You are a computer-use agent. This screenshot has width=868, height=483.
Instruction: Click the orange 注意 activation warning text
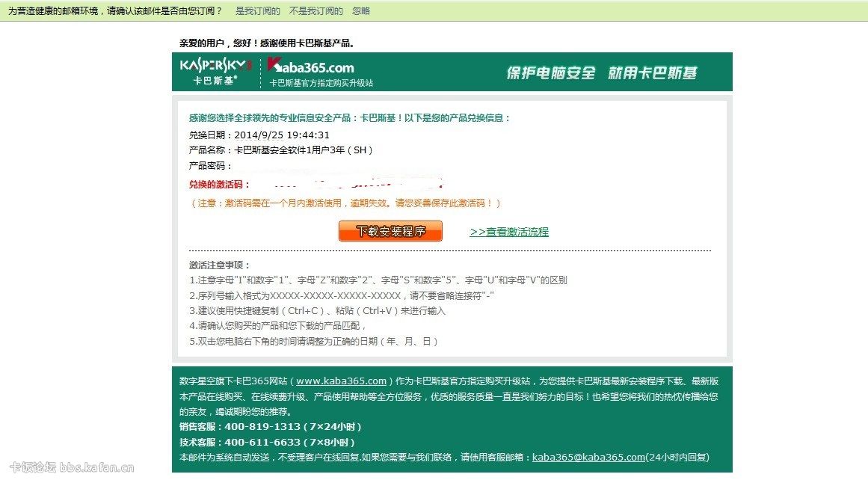(345, 203)
